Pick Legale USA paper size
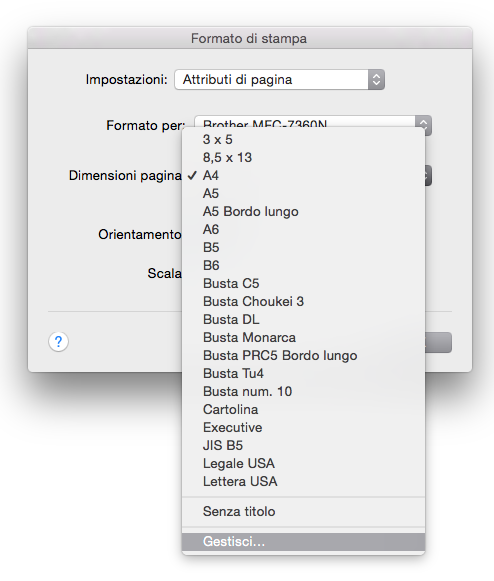Screen dimensions: 494x581 303,464
